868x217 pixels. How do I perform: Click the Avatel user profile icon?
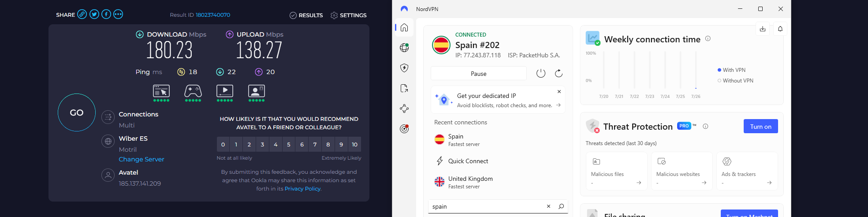coord(108,176)
